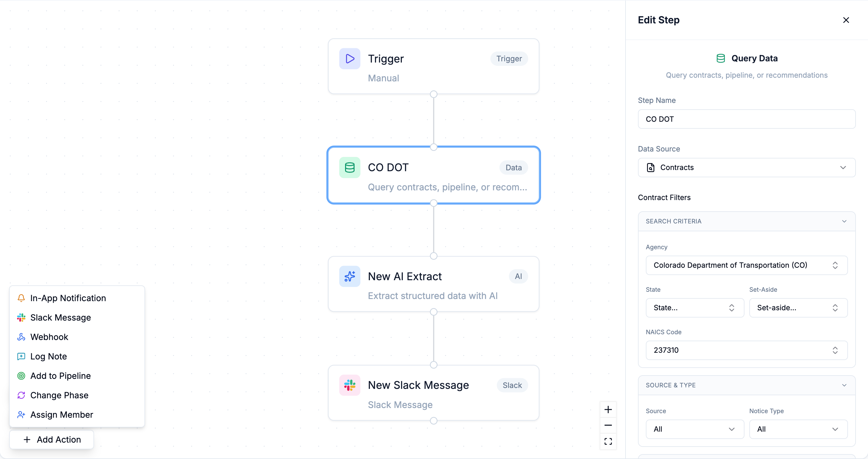Viewport: 868px width, 459px height.
Task: Select the Webhook action icon
Action: (21, 337)
